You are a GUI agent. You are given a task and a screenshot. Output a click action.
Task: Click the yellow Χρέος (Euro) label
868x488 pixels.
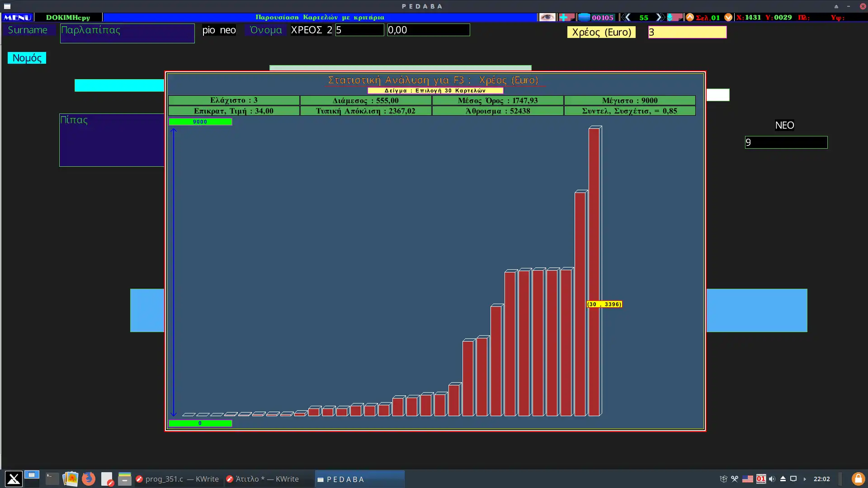point(601,32)
